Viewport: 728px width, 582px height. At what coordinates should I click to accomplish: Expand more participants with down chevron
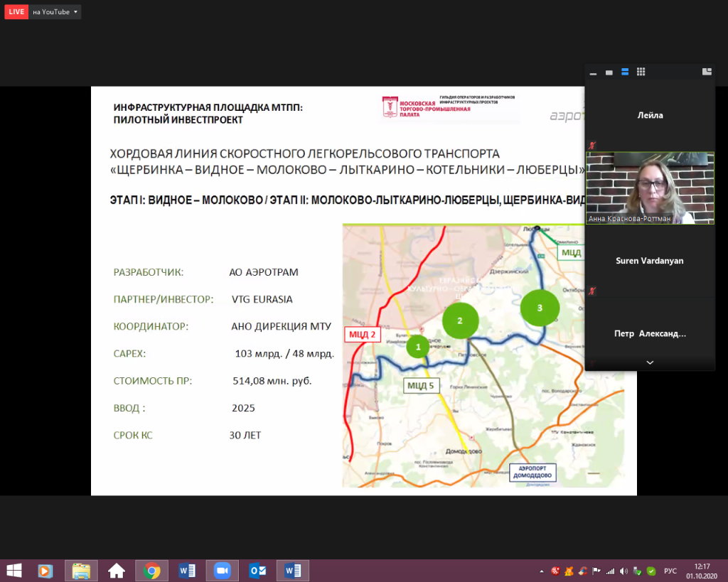pos(649,362)
